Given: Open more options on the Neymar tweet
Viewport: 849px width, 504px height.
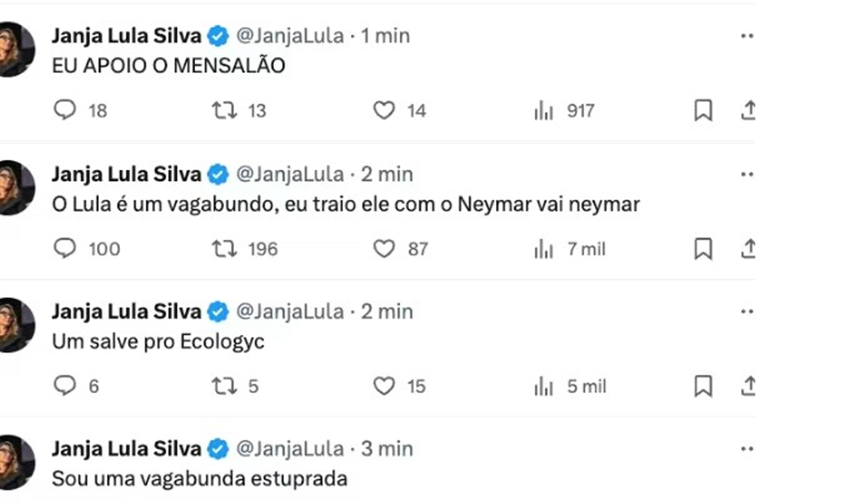Looking at the screenshot, I should pyautogui.click(x=747, y=174).
